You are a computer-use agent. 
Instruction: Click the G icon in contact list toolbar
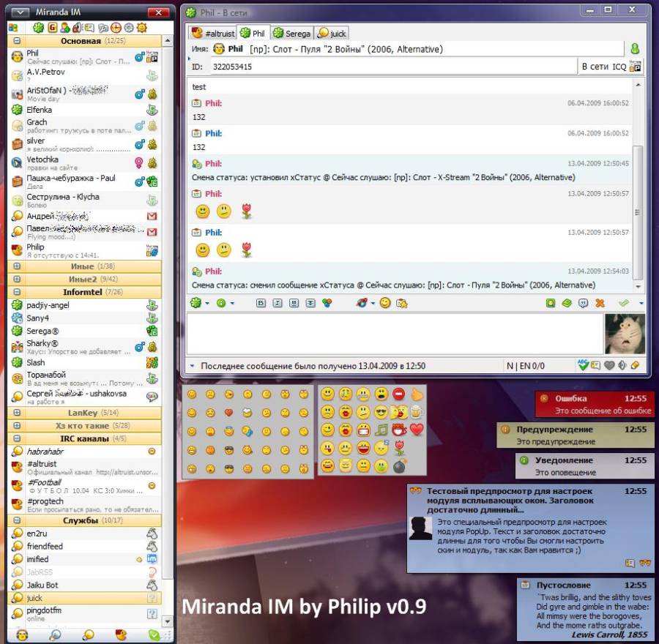tap(53, 28)
